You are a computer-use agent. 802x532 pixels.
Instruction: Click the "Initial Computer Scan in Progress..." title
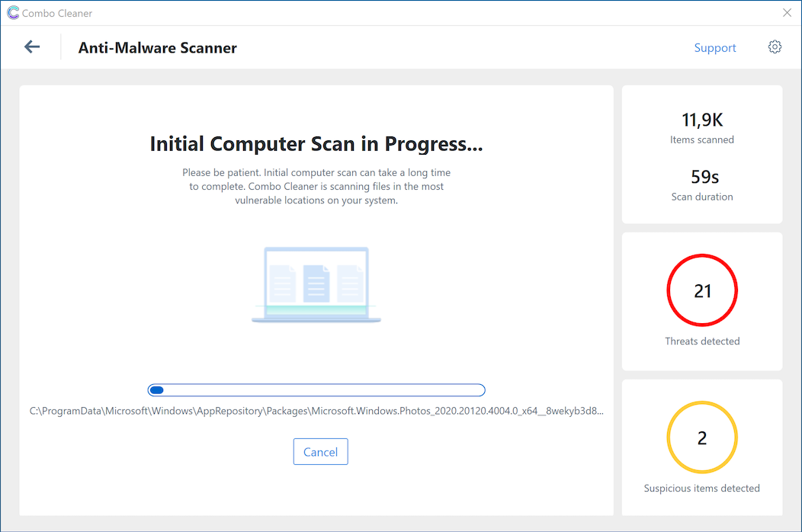pos(316,144)
